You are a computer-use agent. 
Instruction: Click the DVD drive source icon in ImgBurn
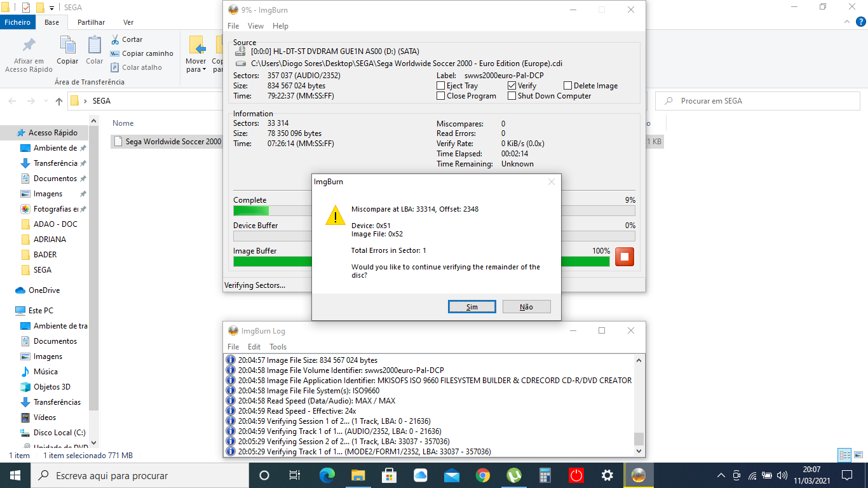pos(240,51)
